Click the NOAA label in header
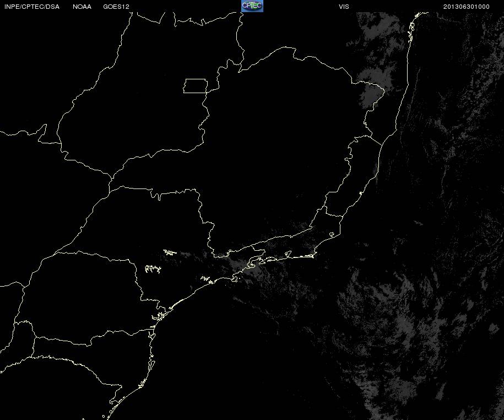Viewport: 504px width, 420px height. pos(82,7)
